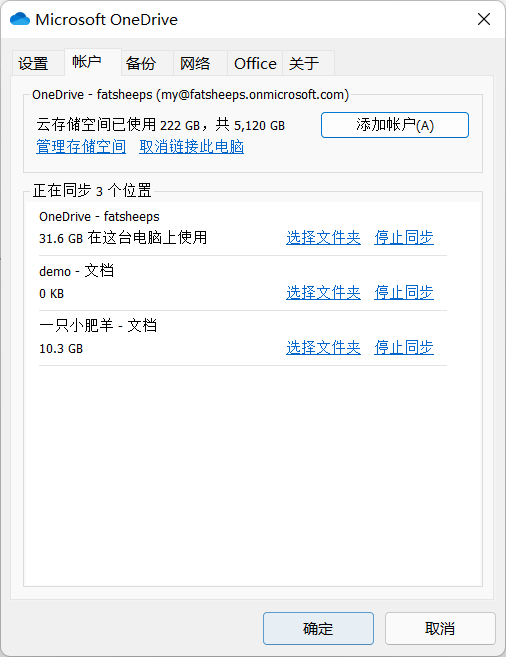The height and width of the screenshot is (657, 506).
Task: Click the 0 KB size text
Action: click(x=52, y=293)
